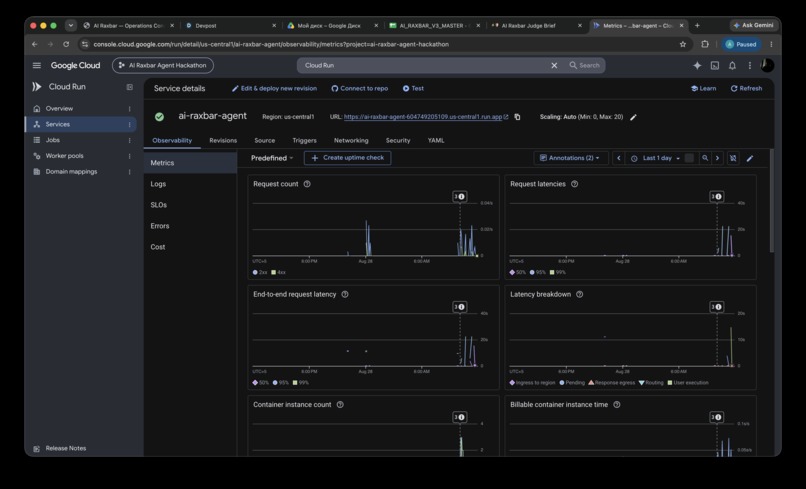The height and width of the screenshot is (489, 806).
Task: Switch to the Source tab
Action: (265, 140)
